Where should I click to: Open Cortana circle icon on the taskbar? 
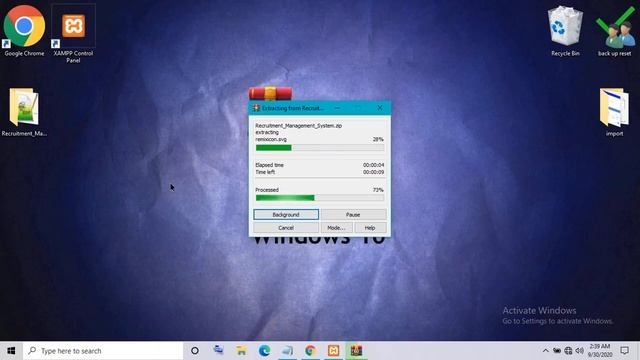tap(195, 351)
